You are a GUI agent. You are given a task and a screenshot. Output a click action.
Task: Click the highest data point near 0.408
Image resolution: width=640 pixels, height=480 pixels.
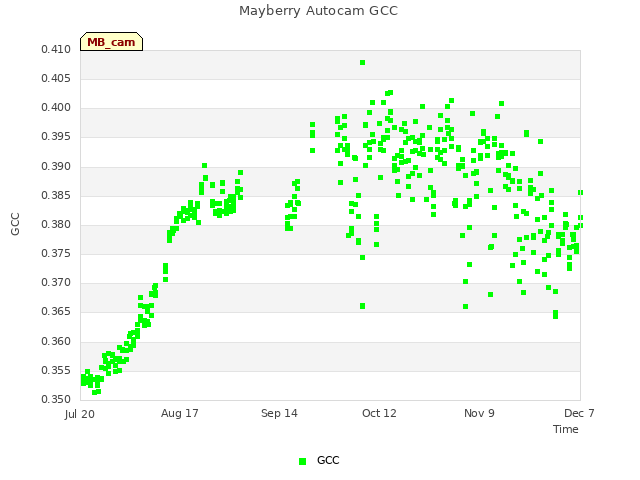(362, 62)
